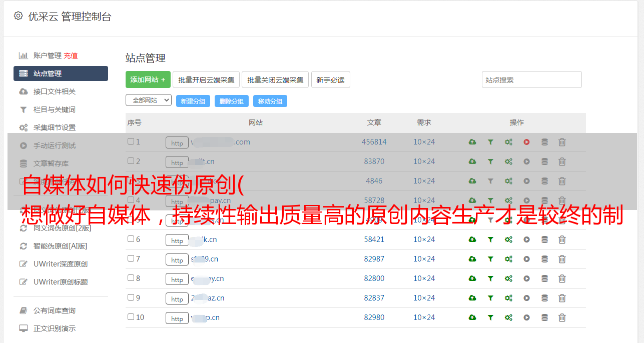Click the red 充值 link

(71, 55)
